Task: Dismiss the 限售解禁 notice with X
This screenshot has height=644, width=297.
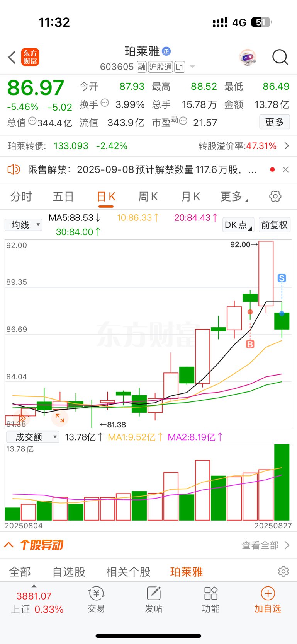Action: point(285,169)
